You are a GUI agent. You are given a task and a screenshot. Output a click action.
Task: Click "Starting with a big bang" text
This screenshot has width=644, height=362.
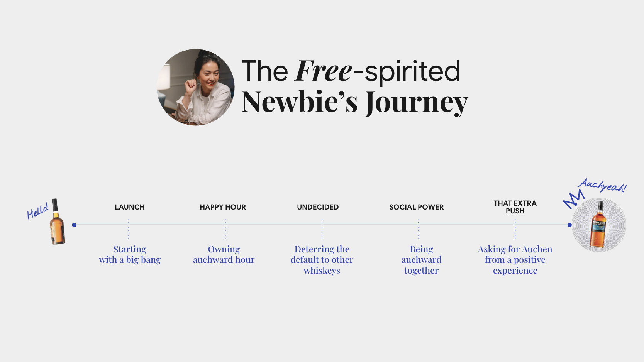(130, 254)
